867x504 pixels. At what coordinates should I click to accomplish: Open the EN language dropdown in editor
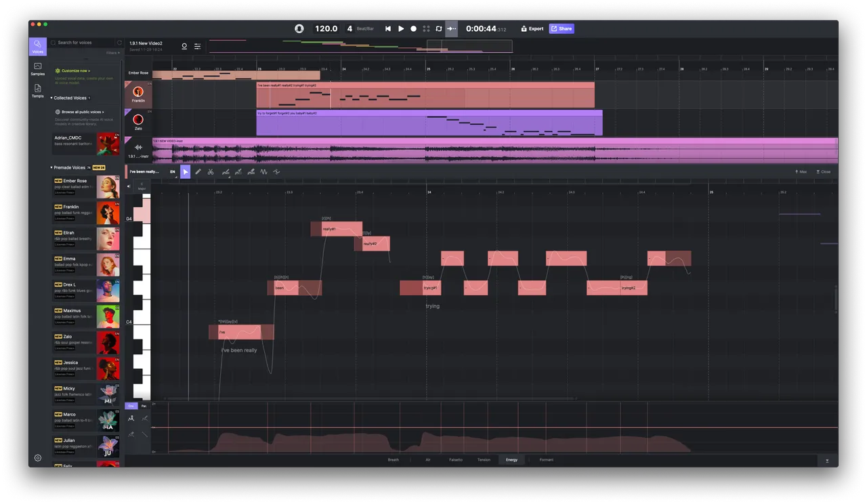click(x=173, y=172)
